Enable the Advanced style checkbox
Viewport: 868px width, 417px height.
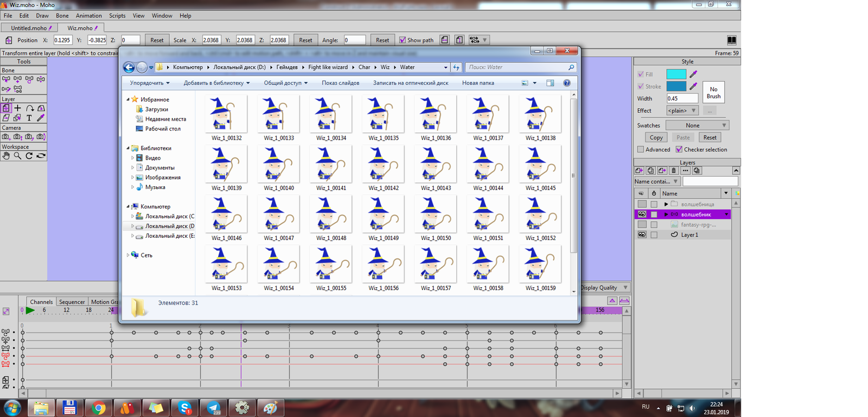click(641, 149)
